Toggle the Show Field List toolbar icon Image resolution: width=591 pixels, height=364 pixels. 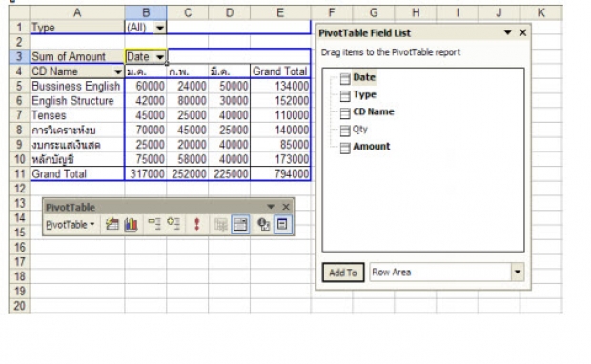click(283, 224)
